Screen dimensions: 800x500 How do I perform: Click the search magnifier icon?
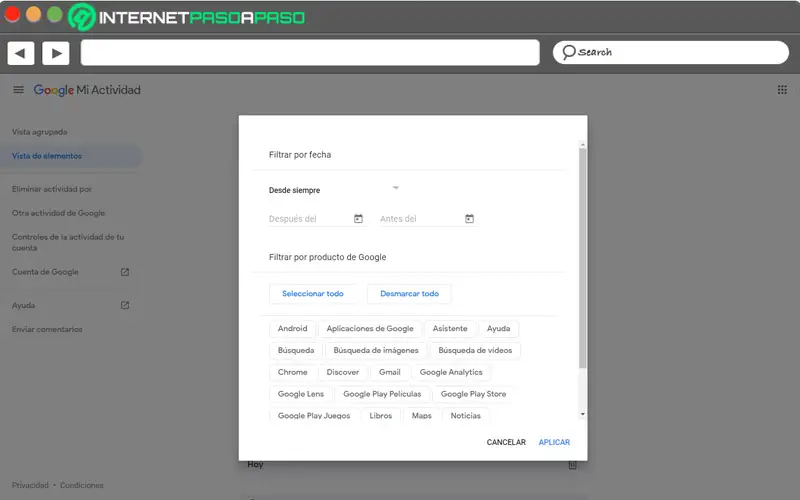click(568, 52)
